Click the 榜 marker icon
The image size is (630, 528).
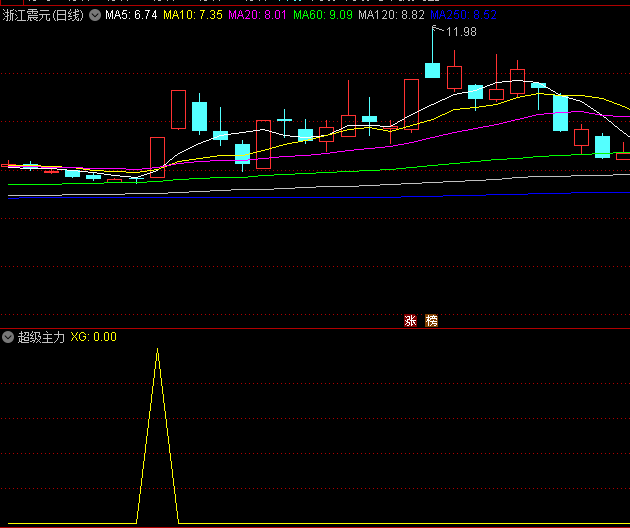431,321
